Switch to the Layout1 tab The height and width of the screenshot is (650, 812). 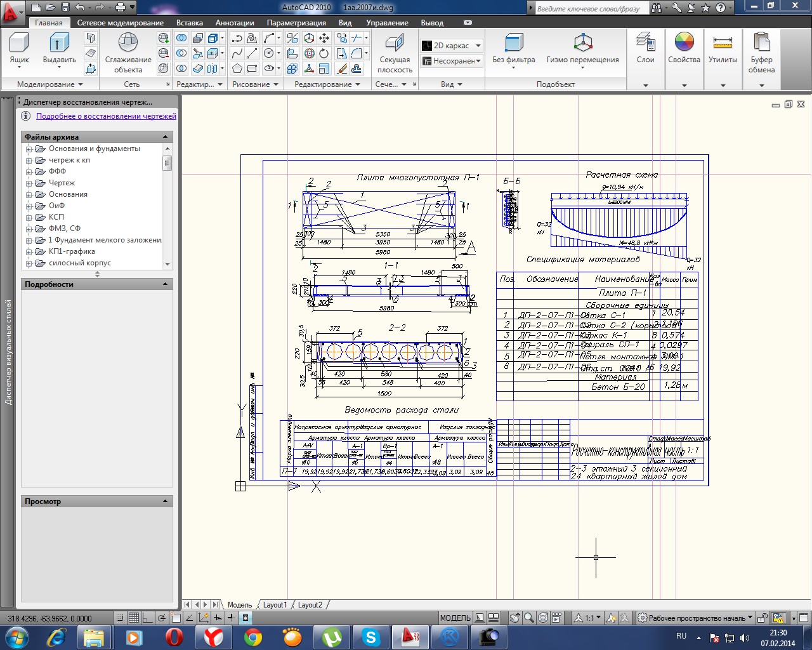tap(275, 605)
